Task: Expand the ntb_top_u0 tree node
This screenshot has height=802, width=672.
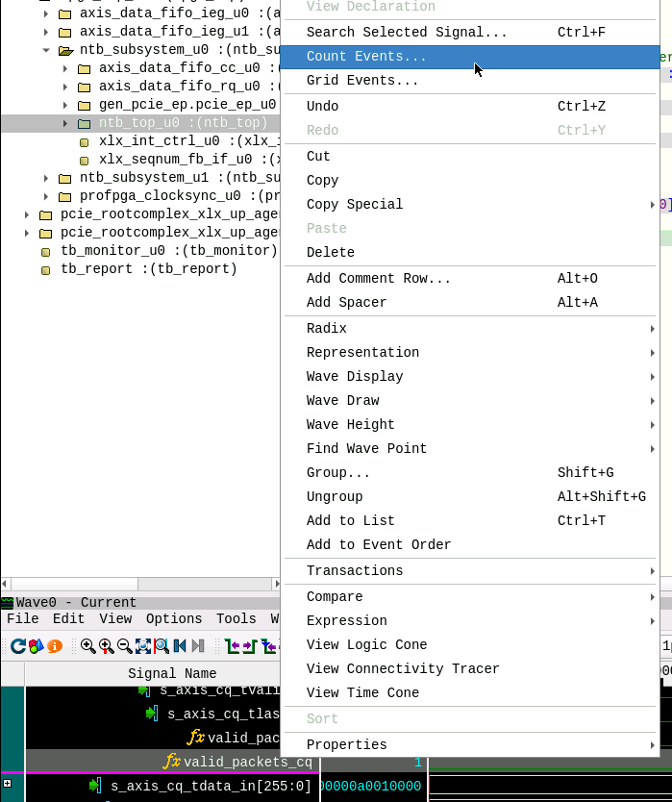Action: (65, 123)
